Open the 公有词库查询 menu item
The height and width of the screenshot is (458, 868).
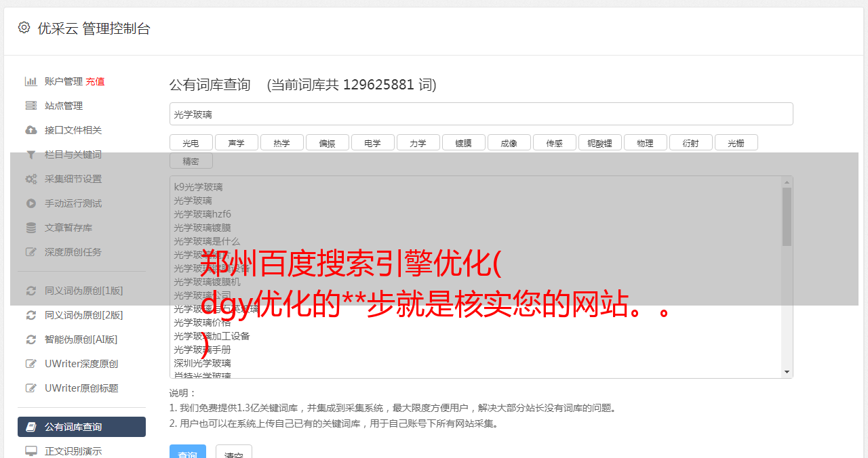click(81, 427)
